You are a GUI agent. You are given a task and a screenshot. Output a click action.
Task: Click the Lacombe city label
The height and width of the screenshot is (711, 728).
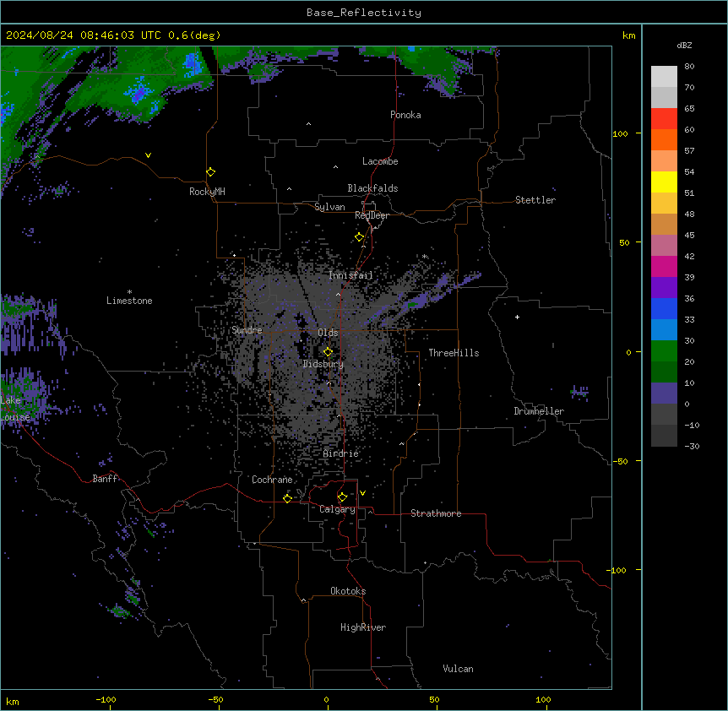[380, 161]
